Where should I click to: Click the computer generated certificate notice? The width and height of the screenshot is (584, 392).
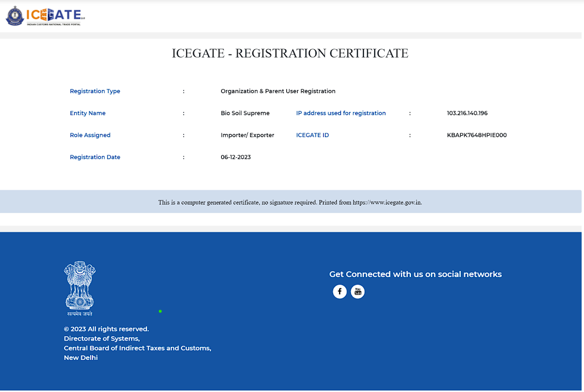(290, 202)
